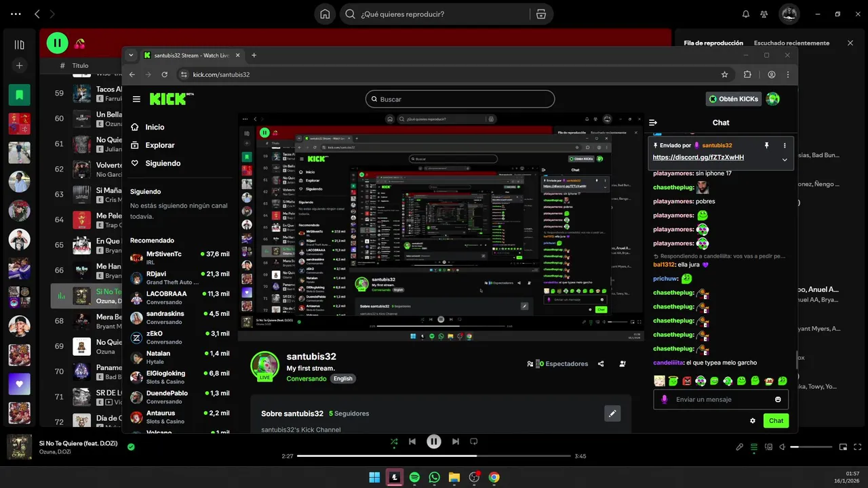Screen dimensions: 868x488
Task: Create playlist with plus in Spotify
Action: (19, 66)
